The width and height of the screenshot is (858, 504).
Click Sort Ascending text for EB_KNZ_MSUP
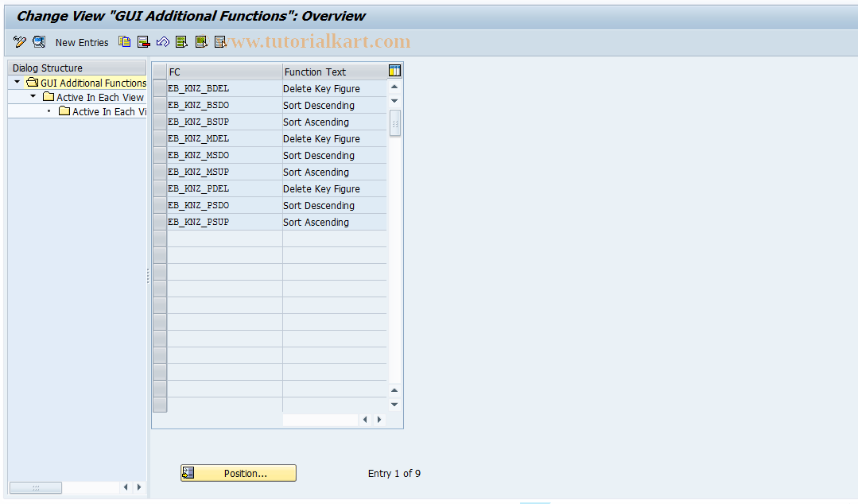tap(316, 172)
